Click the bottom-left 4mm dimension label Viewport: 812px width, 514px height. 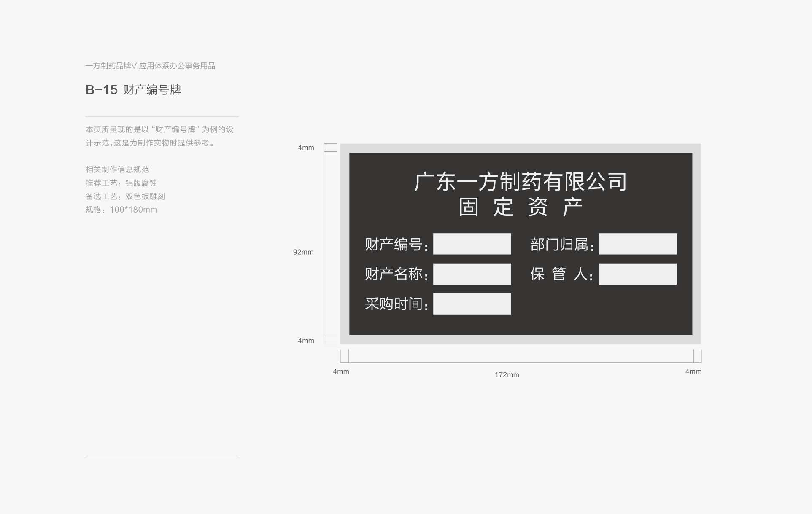click(x=341, y=371)
